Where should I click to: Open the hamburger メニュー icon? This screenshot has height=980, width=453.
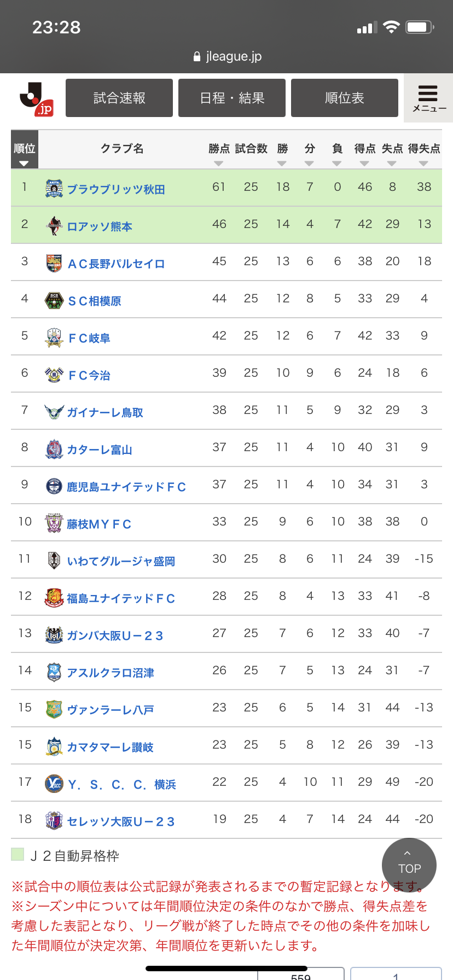pos(428,98)
